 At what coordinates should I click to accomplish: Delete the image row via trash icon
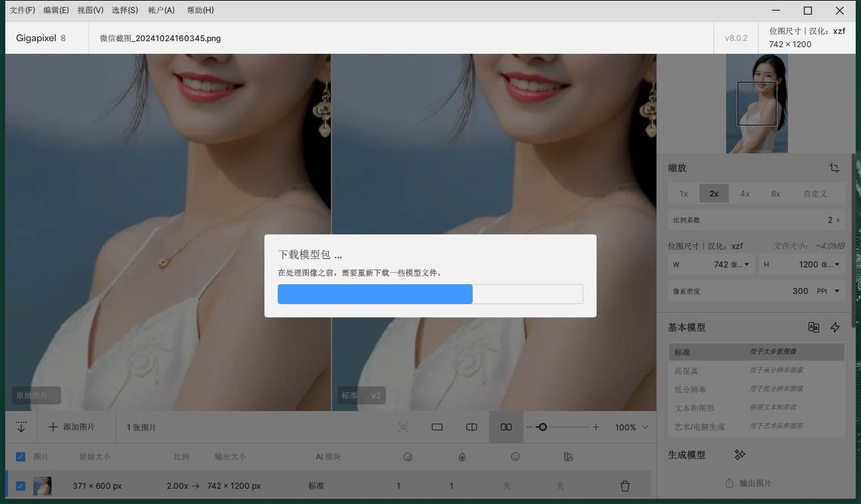coord(625,485)
